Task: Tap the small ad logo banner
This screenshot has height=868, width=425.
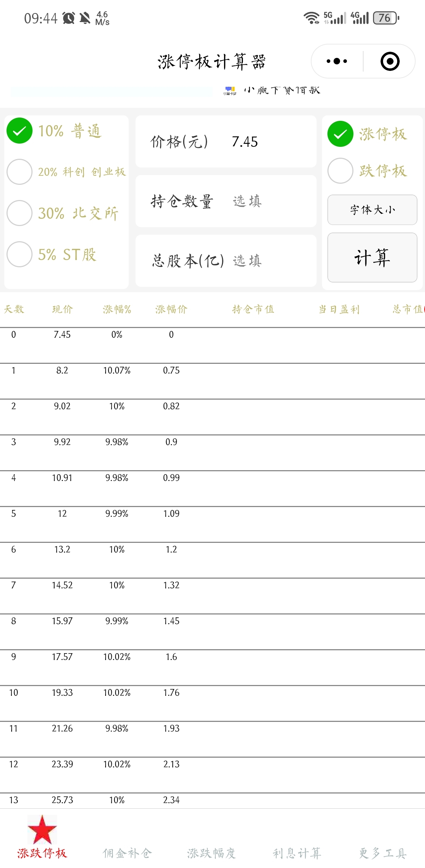Action: [x=230, y=90]
